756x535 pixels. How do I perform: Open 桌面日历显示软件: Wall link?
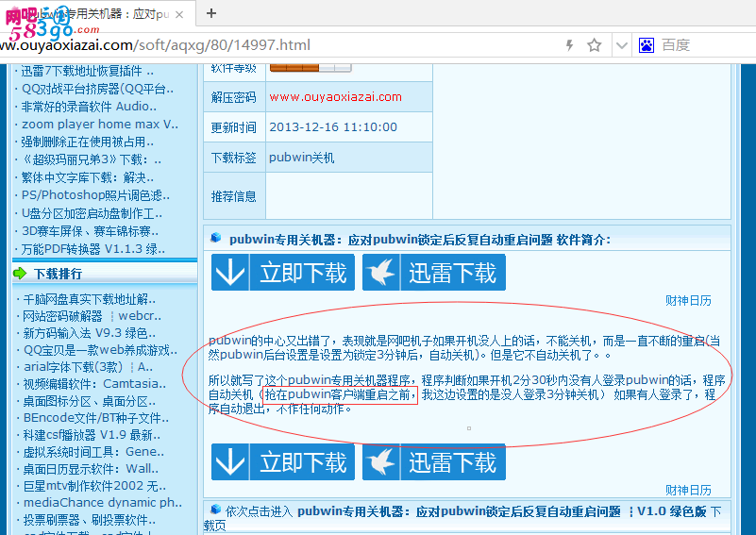pos(91,469)
